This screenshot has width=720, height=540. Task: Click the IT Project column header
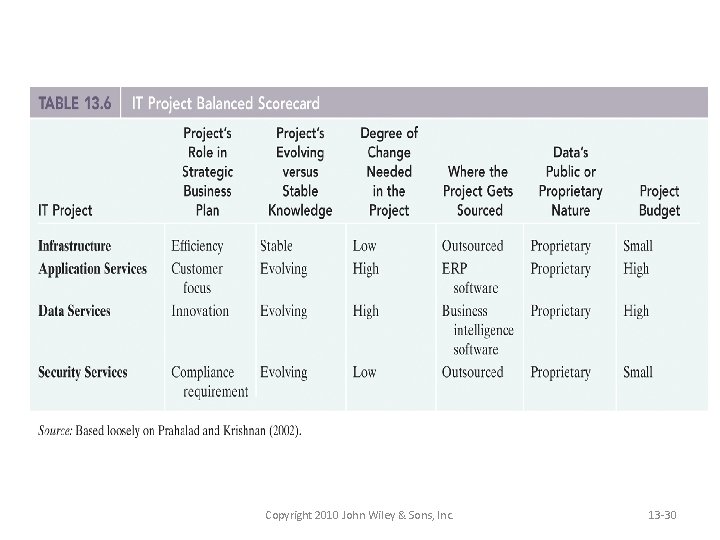tap(65, 210)
